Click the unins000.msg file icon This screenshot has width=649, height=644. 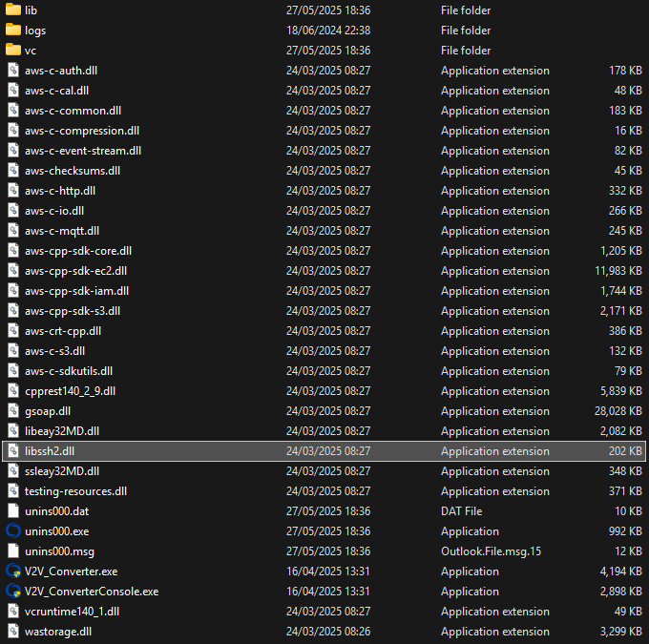click(13, 551)
